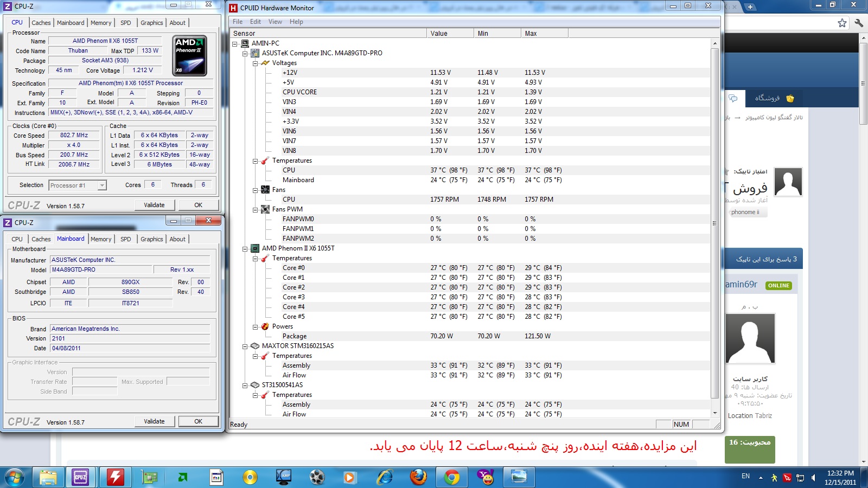Click the volume speaker tray icon
Viewport: 868px width, 488px height.
pos(813,478)
